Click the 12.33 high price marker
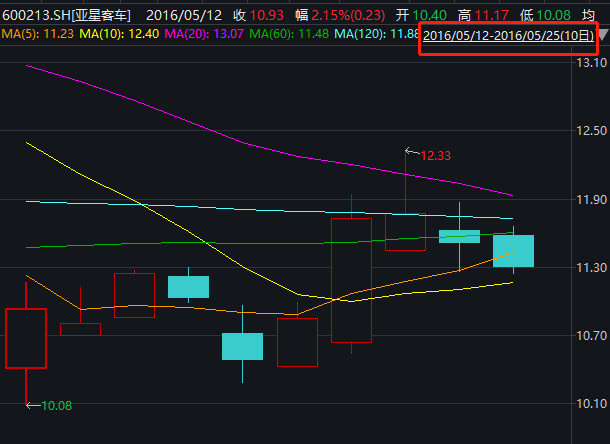Viewport: 610px width, 444px height. (x=435, y=156)
